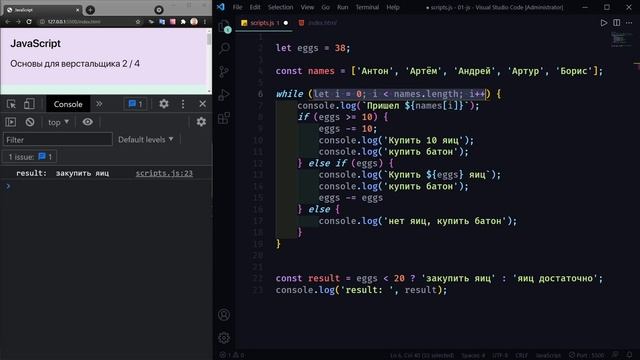The image size is (640, 360).
Task: Toggle the DevTools device toolbar
Action: 29,104
